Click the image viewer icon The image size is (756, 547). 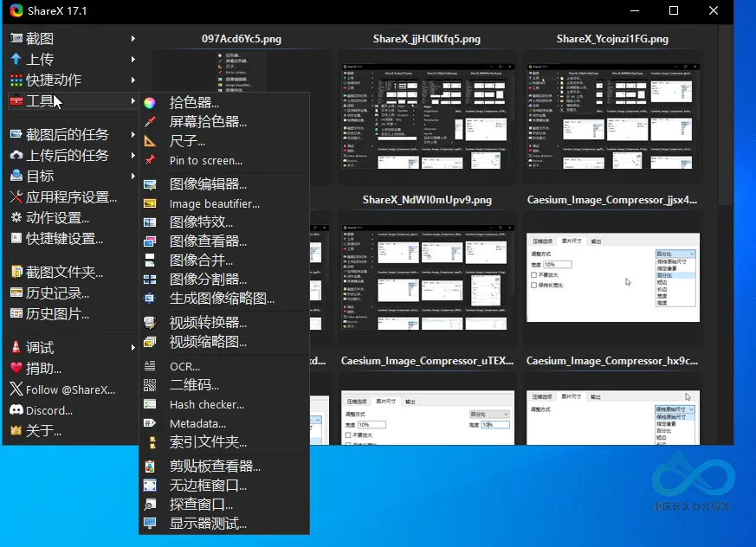pos(150,241)
